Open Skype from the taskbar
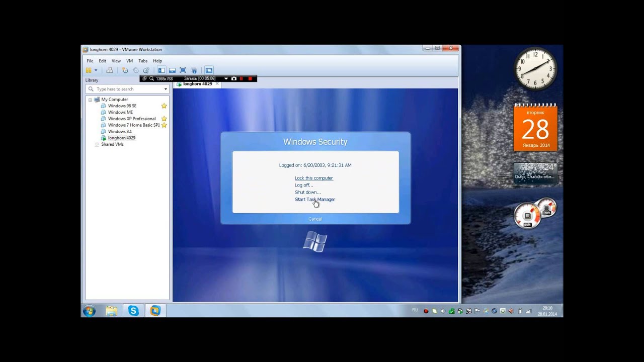644x362 pixels. [x=133, y=311]
